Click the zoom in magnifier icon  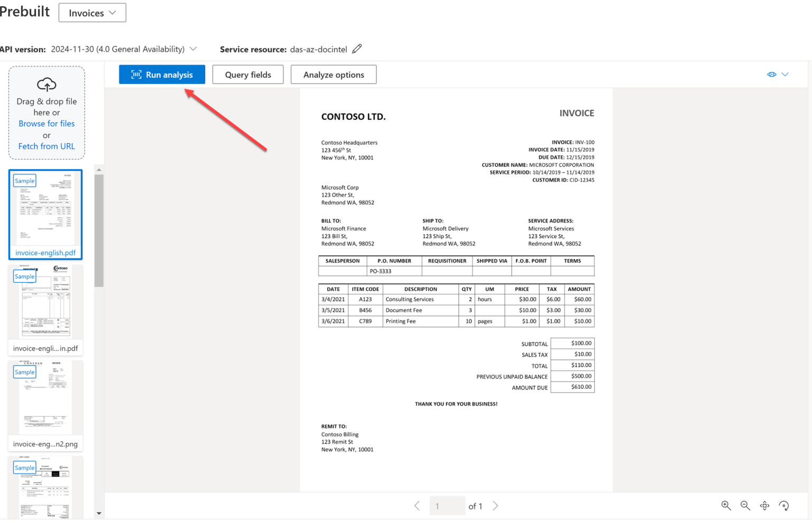(726, 506)
